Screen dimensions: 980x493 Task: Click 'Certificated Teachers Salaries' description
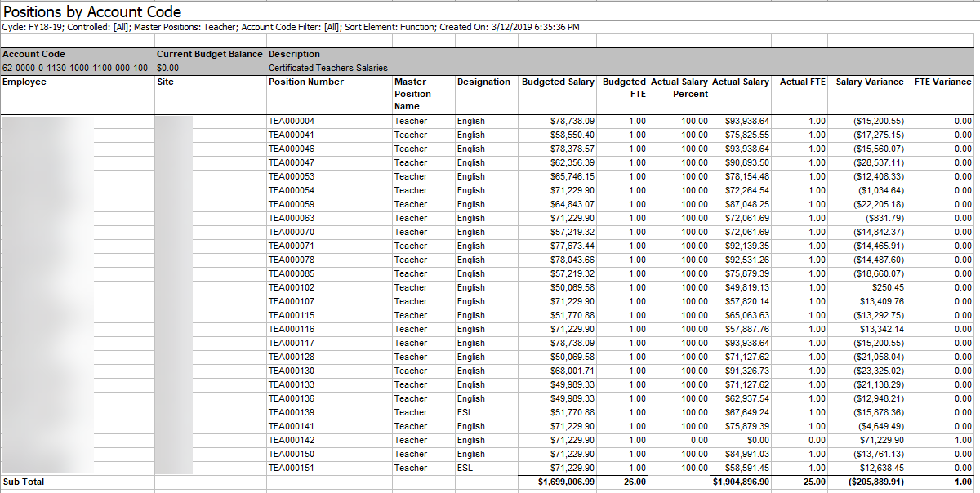coord(328,68)
